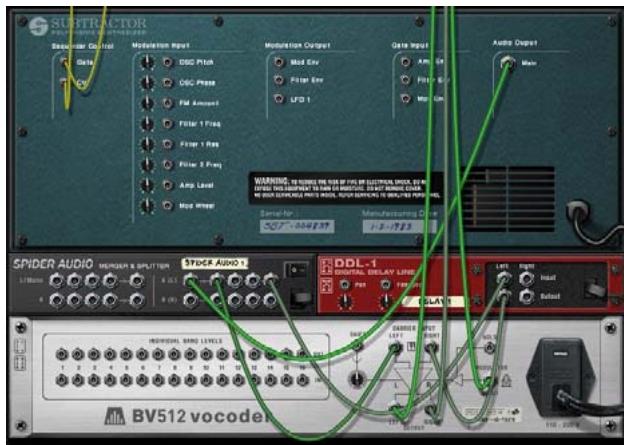
Task: Click the Spider Audio 1 name label
Action: click(215, 263)
